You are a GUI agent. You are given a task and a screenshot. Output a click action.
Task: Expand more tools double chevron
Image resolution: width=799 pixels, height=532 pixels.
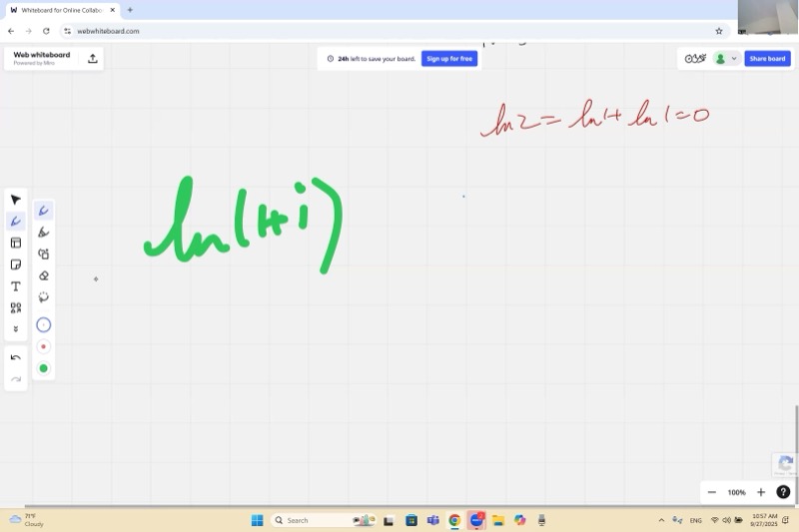coord(16,329)
